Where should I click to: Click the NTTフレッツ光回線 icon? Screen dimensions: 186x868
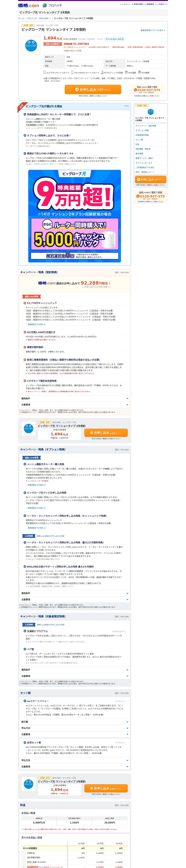102,72
